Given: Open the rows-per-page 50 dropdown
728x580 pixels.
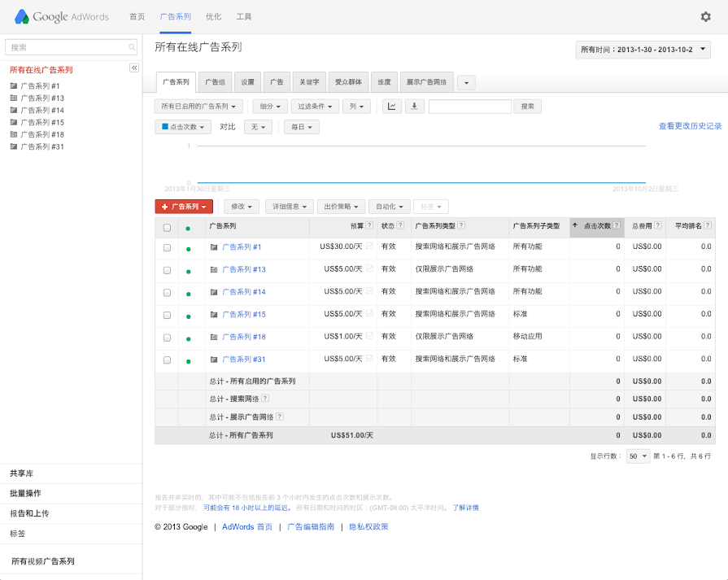Looking at the screenshot, I should tap(638, 456).
